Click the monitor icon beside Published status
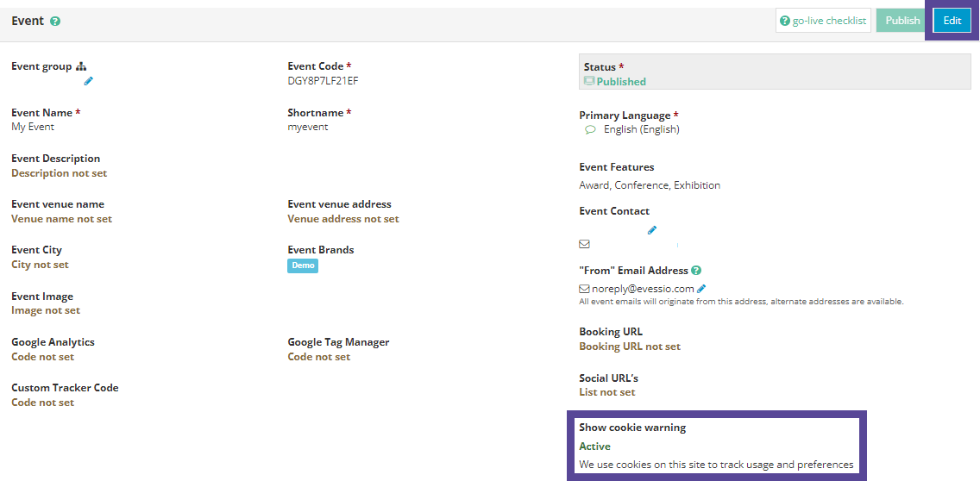 pyautogui.click(x=588, y=81)
